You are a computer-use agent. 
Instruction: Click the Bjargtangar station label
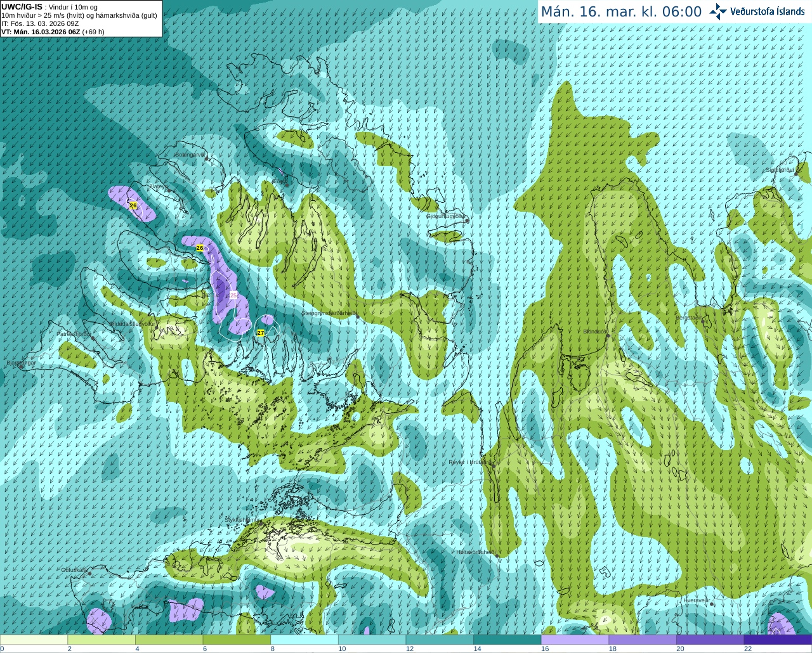22,363
